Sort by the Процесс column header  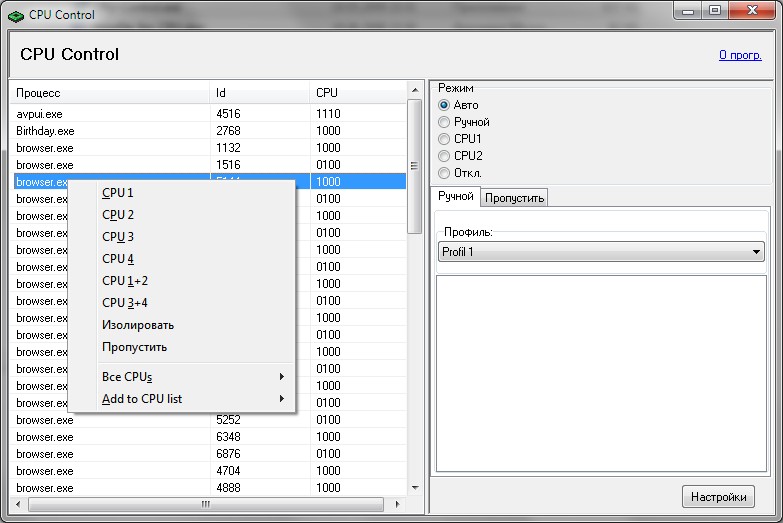tap(110, 93)
